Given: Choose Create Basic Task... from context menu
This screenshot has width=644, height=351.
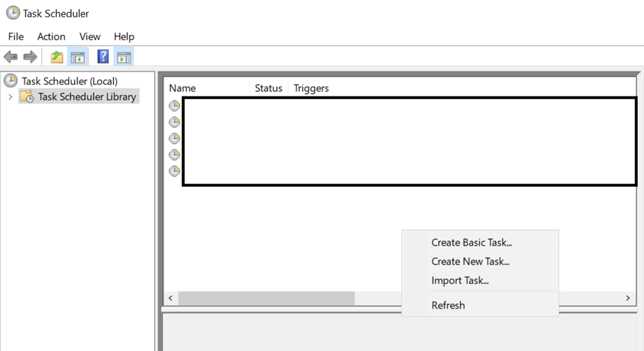Looking at the screenshot, I should (x=471, y=242).
